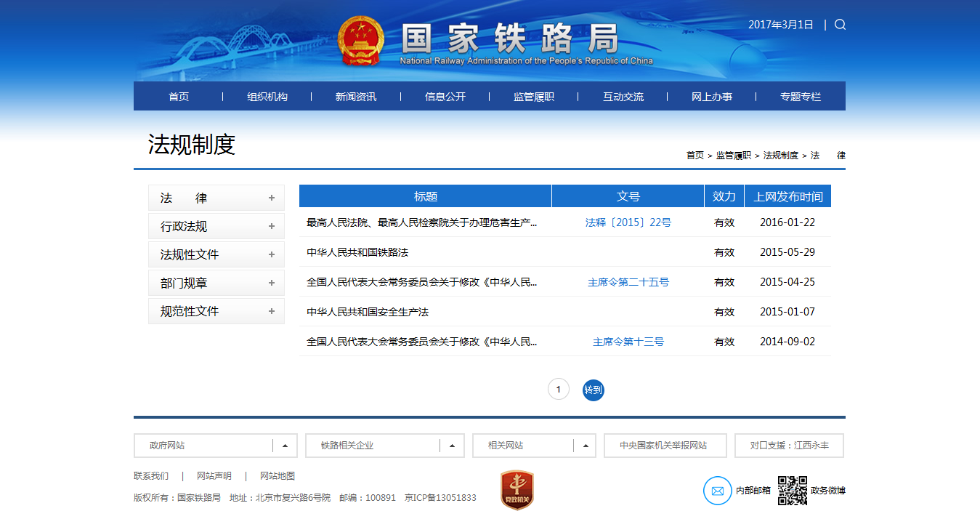Open 信息公开 navigation menu item
980x527 pixels.
445,97
